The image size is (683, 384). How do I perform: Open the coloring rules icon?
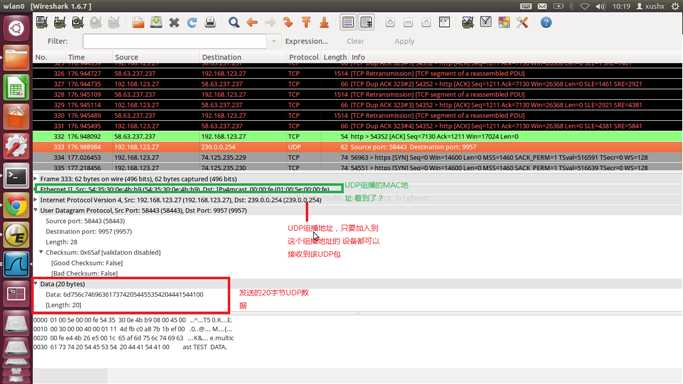504,22
